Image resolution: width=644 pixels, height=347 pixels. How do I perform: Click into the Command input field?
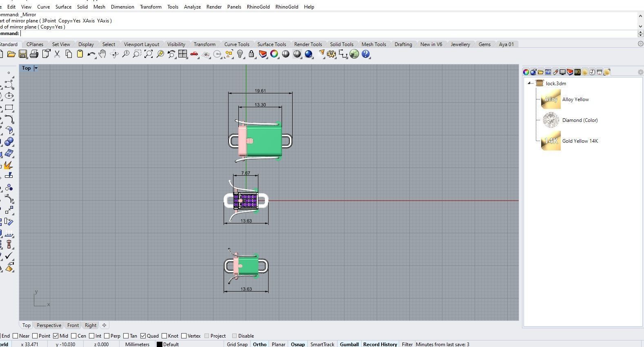(329, 33)
